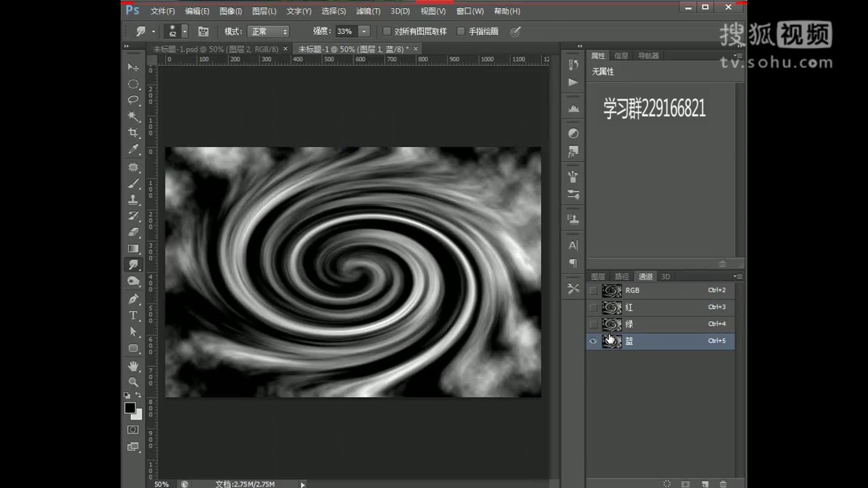Open the 模式 dropdown in options bar
Viewport: 868px width, 488px height.
269,31
